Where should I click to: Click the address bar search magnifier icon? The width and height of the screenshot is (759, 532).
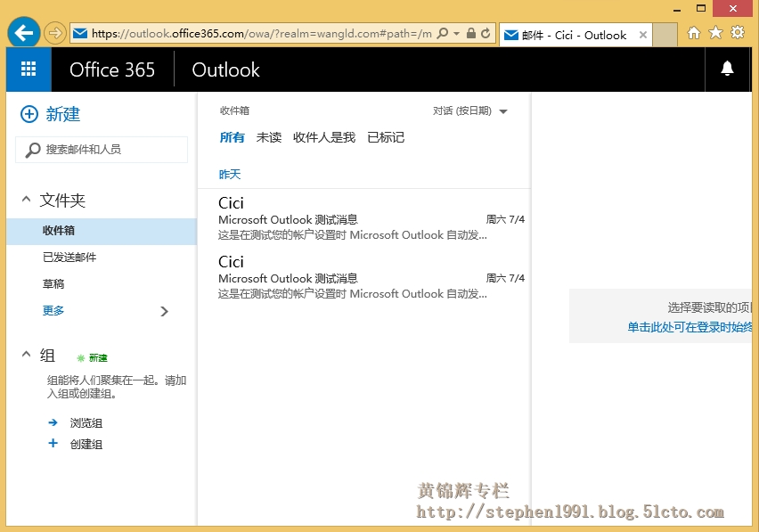(443, 33)
